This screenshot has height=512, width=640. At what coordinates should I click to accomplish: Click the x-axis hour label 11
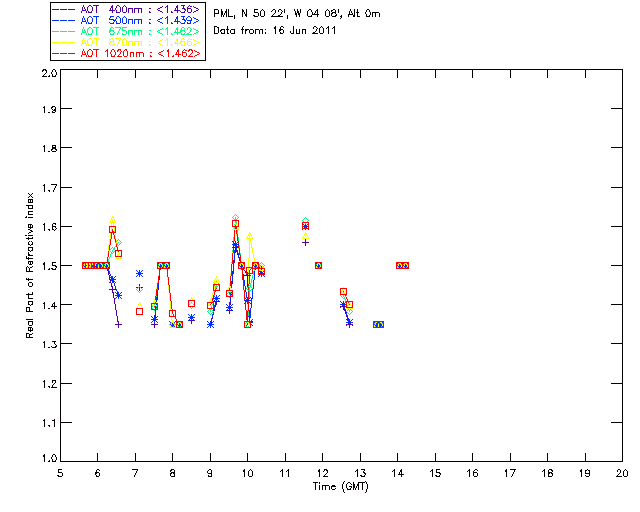click(285, 473)
